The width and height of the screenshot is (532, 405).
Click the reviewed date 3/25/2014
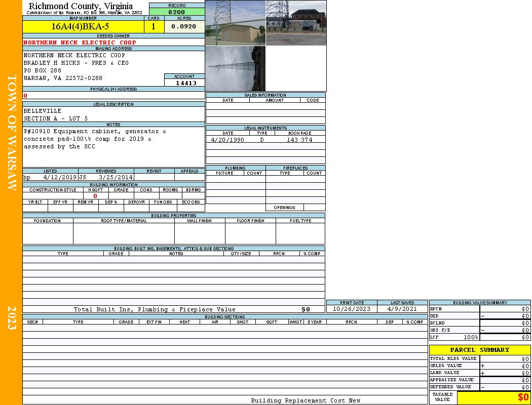pyautogui.click(x=116, y=177)
